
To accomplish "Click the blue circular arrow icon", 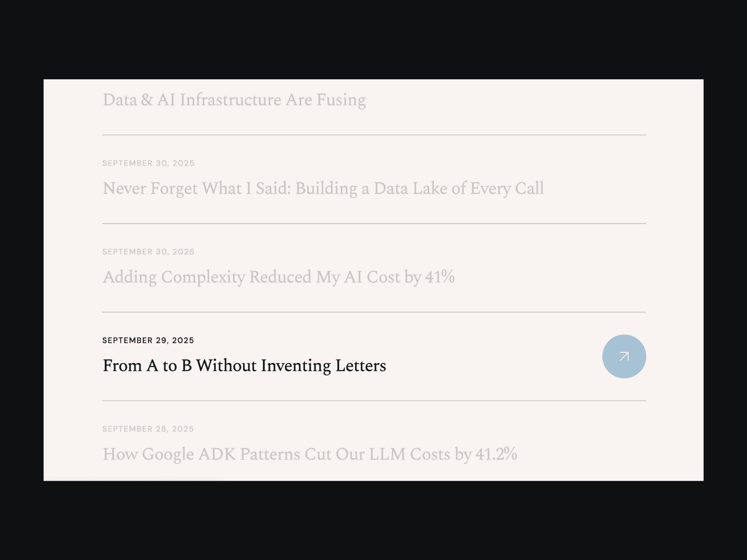I will (624, 357).
